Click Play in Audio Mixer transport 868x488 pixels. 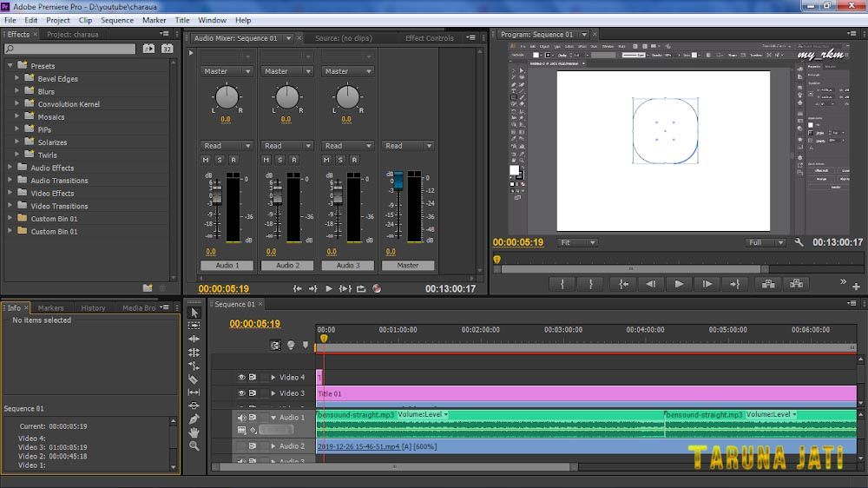pos(329,288)
